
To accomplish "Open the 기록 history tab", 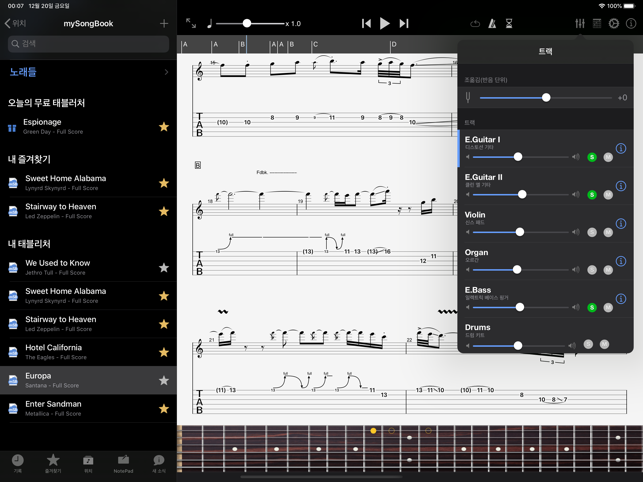I will click(x=18, y=463).
